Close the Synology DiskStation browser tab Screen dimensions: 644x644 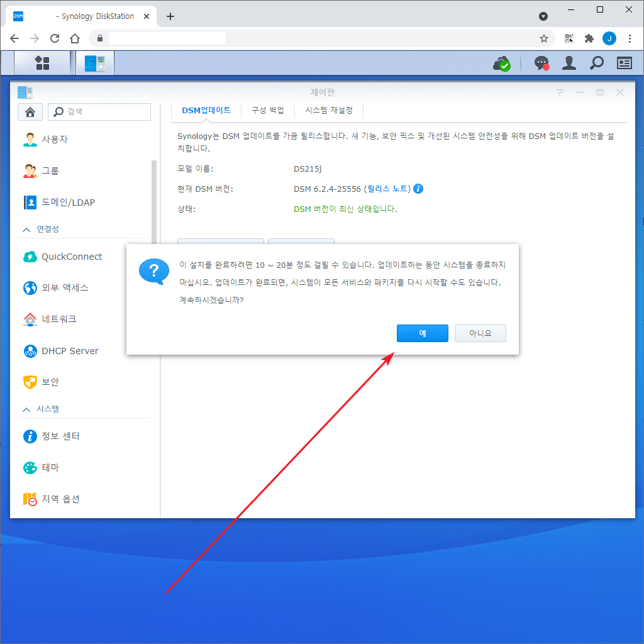146,16
